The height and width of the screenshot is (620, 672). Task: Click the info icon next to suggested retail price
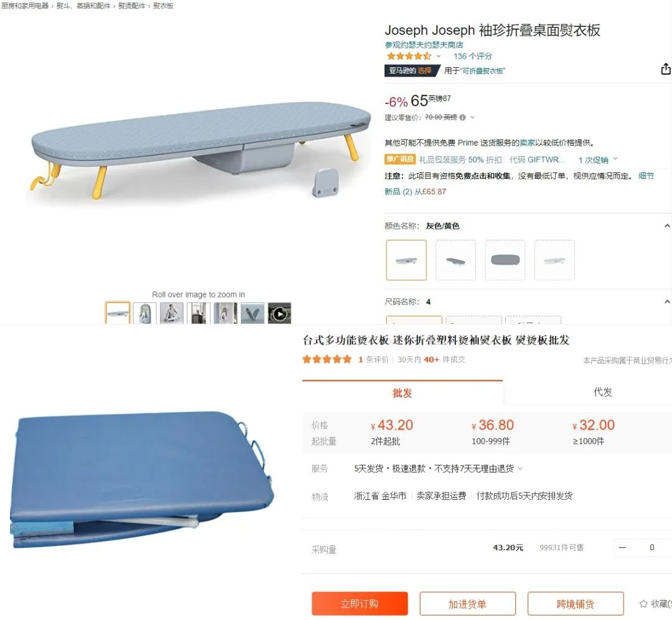(462, 117)
